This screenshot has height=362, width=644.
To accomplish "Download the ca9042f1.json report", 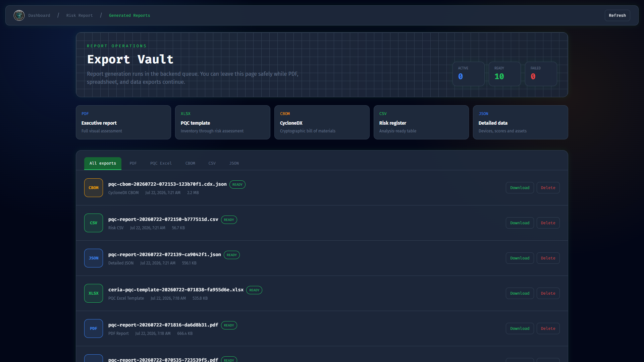I will coord(520,258).
